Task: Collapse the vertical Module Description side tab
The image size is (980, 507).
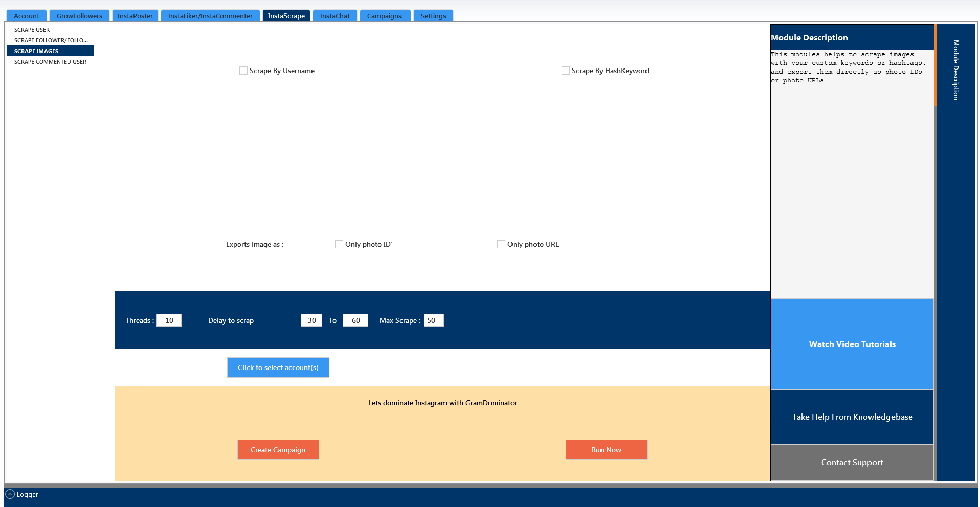Action: pos(955,70)
